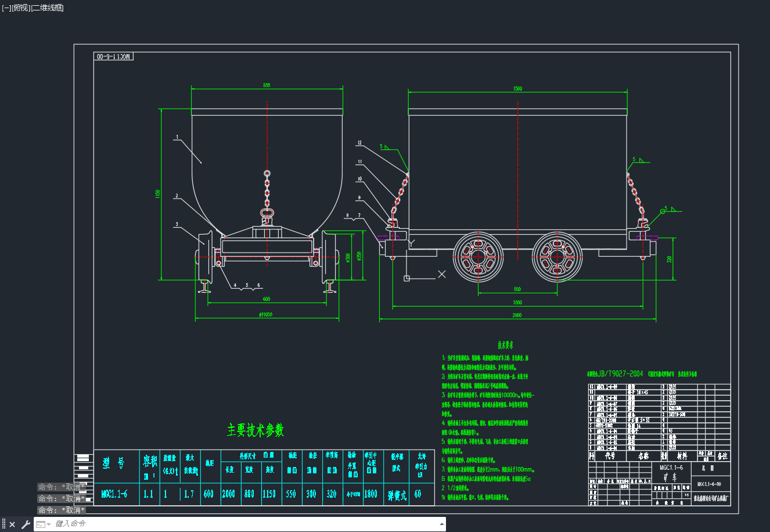The height and width of the screenshot is (532, 770).
Task: Open command line customize wrench menu
Action: pyautogui.click(x=26, y=524)
